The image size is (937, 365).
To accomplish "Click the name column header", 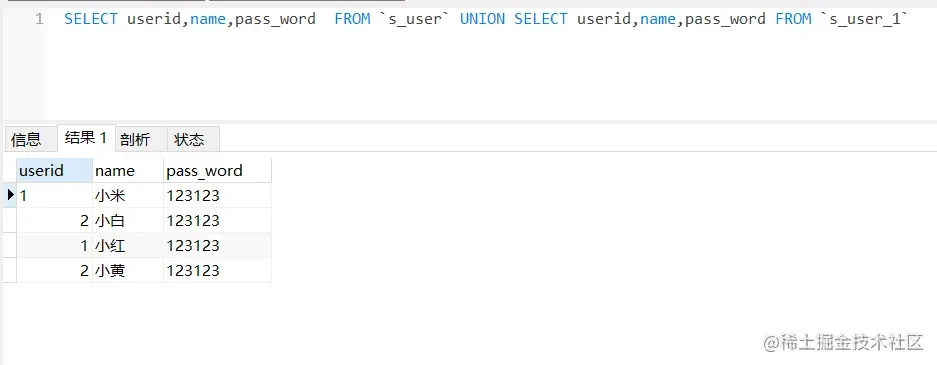I will [x=128, y=171].
